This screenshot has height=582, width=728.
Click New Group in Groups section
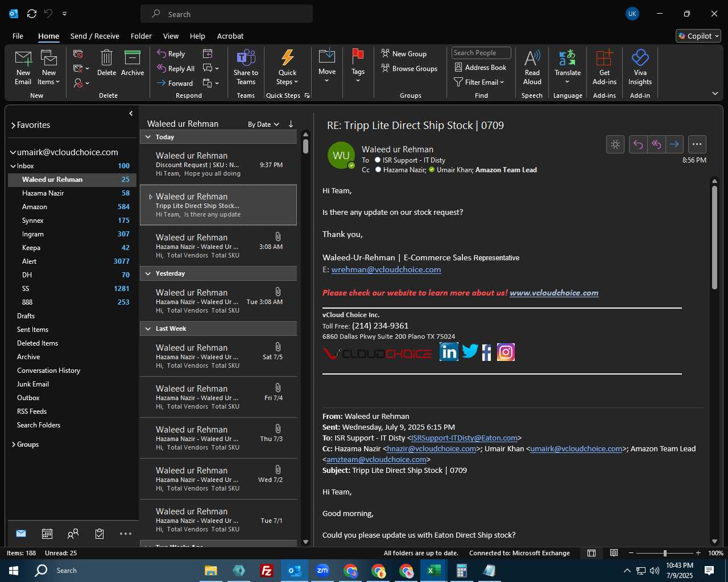(x=404, y=53)
